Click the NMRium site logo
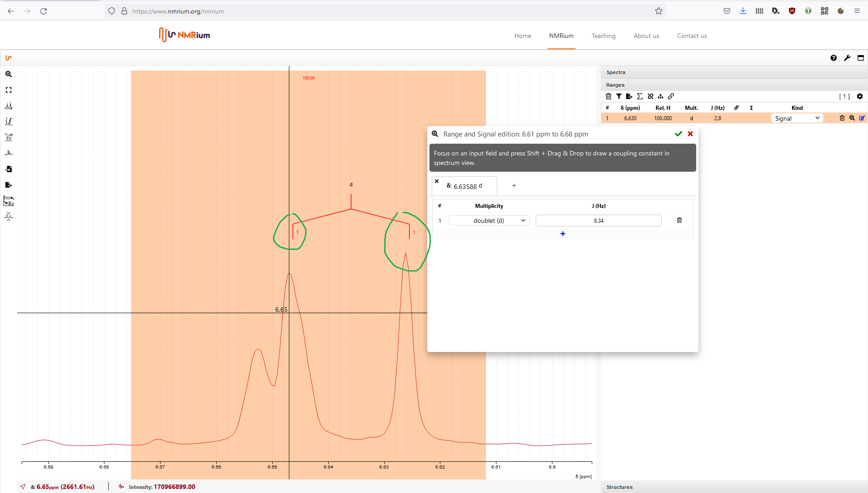The image size is (868, 493). (x=184, y=35)
